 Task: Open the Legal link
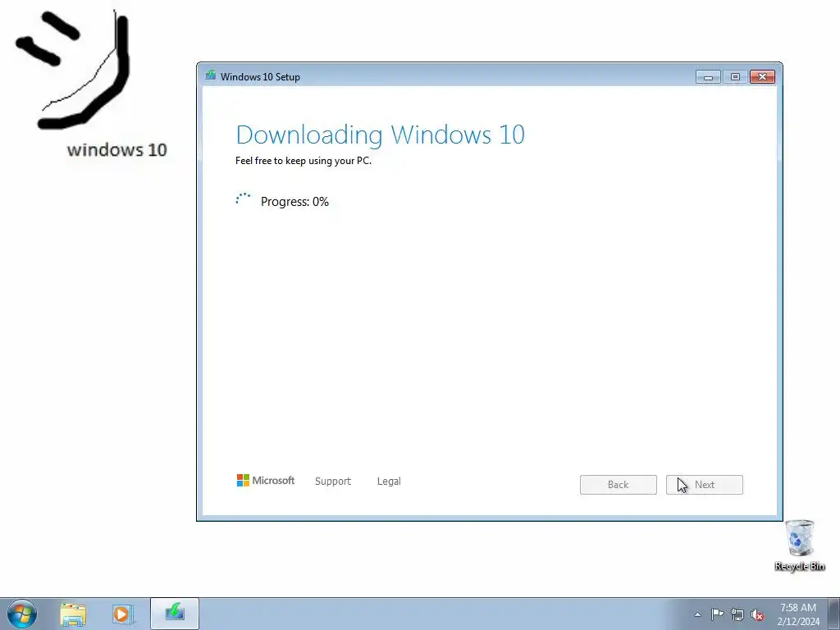click(x=389, y=481)
